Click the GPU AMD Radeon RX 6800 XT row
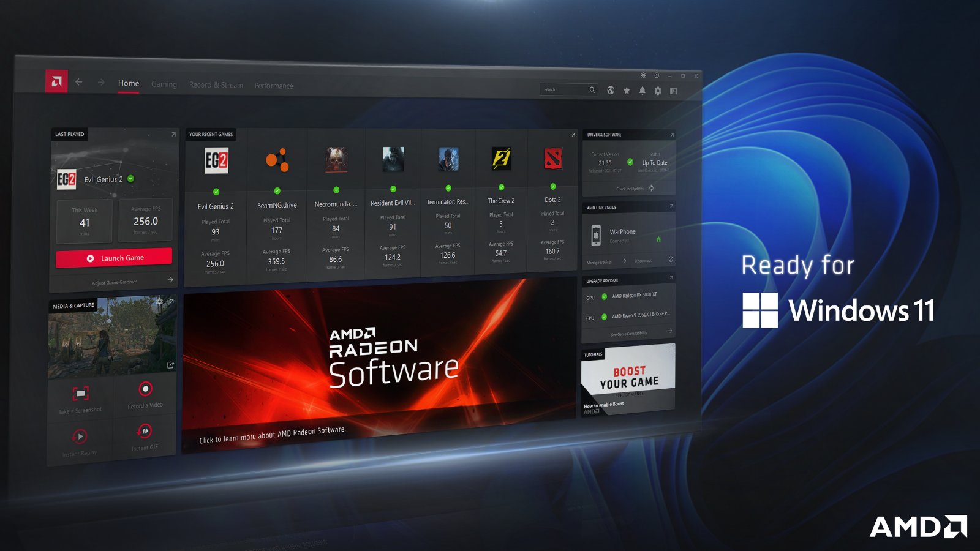 coord(628,296)
